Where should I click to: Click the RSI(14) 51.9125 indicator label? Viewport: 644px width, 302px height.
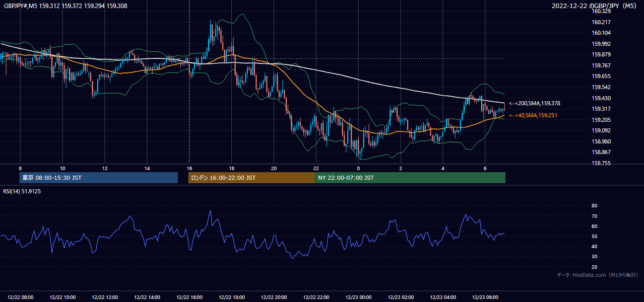[22, 191]
